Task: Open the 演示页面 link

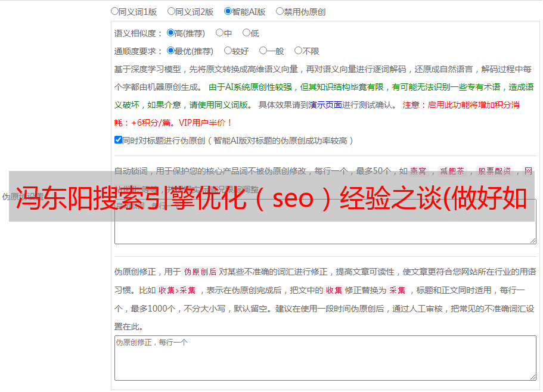Action: pos(325,105)
